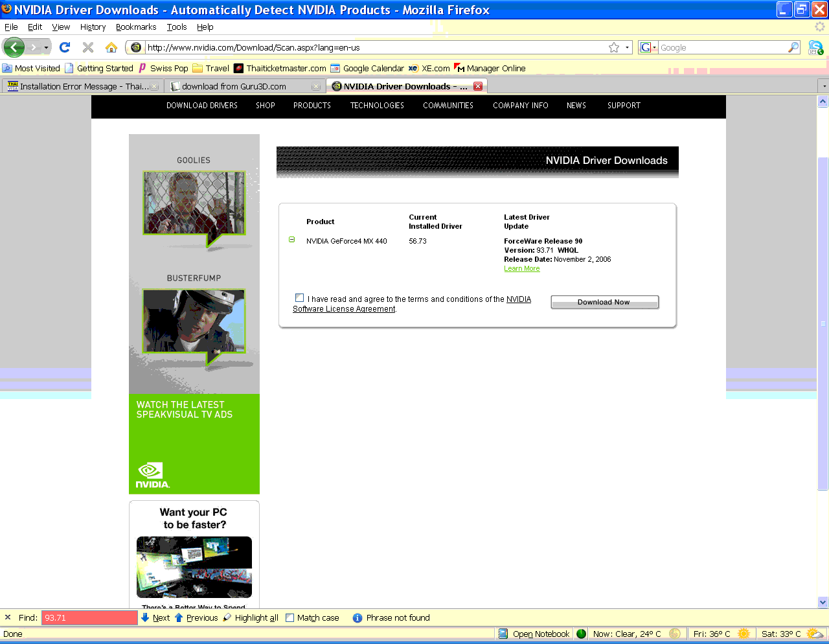The image size is (829, 644).
Task: Open the View menu
Action: pyautogui.click(x=61, y=27)
